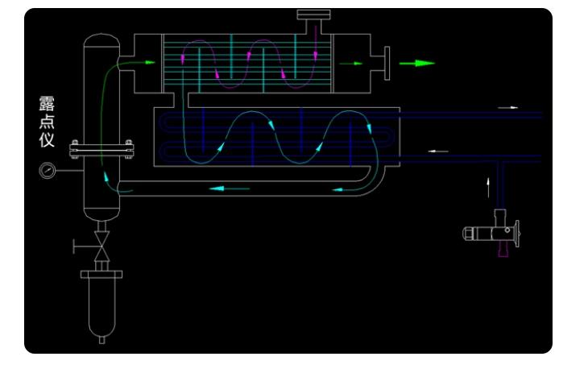Image resolution: width=588 pixels, height=369 pixels.
Task: Click the dew point gauge dial
Action: click(x=48, y=170)
